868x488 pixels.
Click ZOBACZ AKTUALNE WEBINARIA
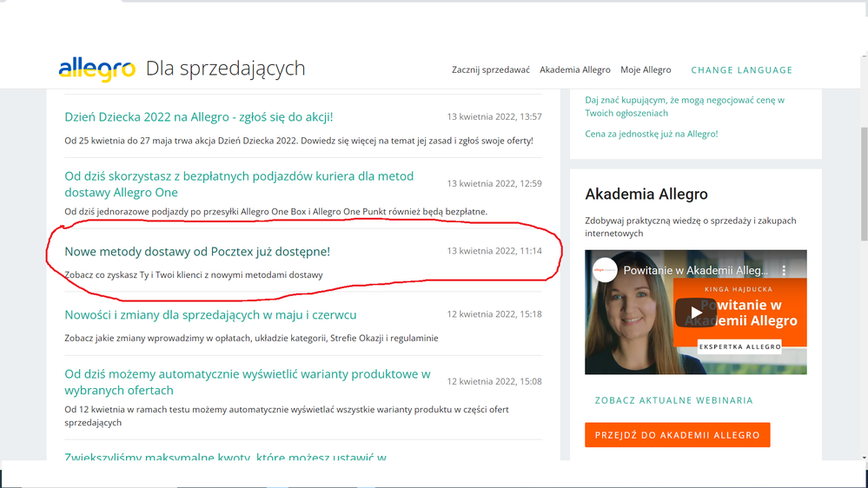673,400
